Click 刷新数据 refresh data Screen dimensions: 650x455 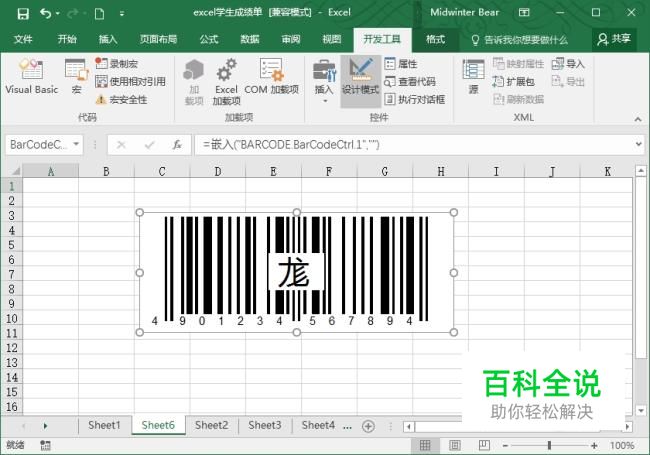(518, 99)
